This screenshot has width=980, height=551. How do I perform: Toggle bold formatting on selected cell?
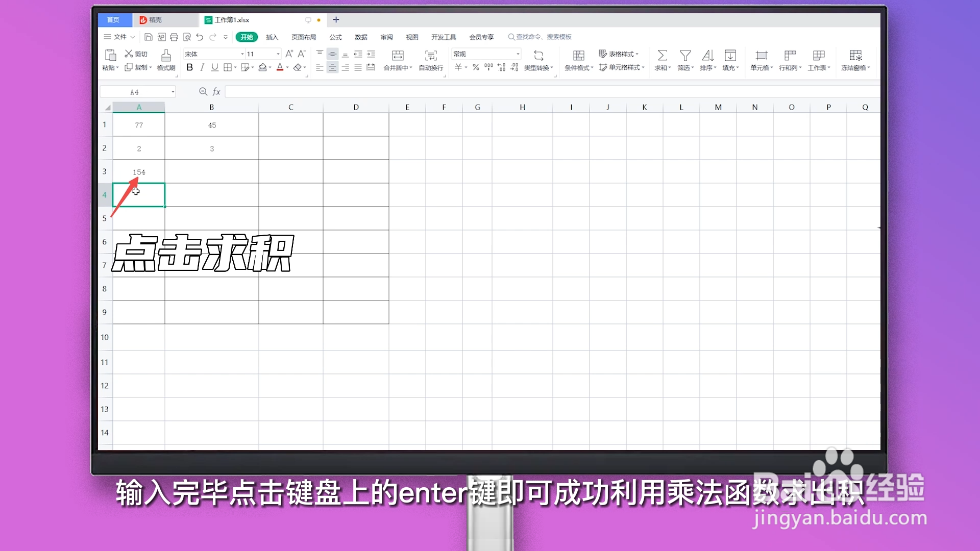click(x=189, y=67)
